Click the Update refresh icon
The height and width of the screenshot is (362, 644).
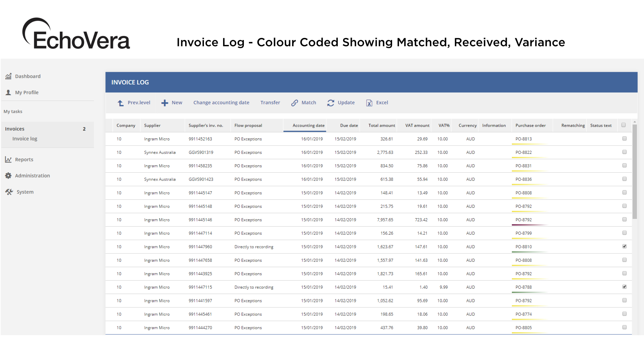tap(331, 103)
